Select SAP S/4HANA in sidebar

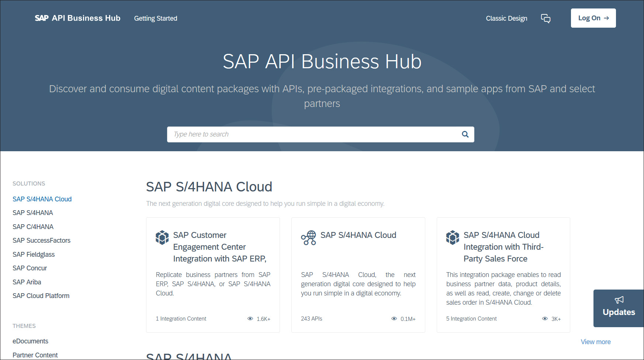pyautogui.click(x=33, y=213)
